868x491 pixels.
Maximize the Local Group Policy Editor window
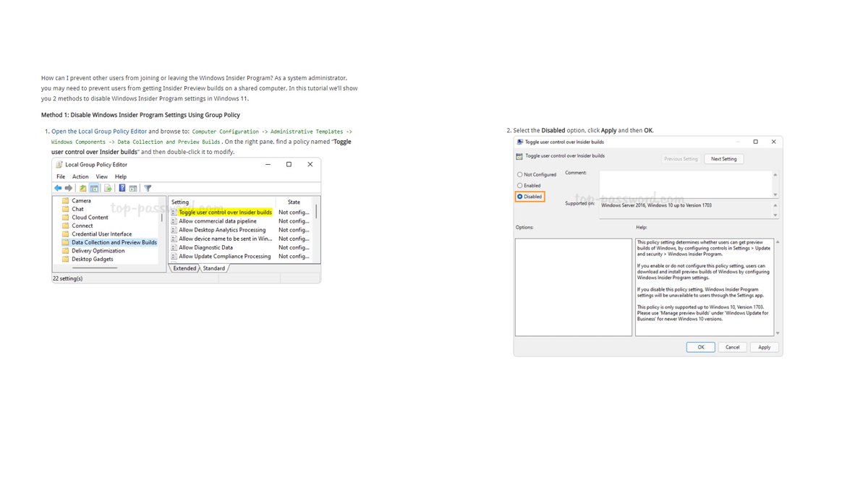(289, 164)
